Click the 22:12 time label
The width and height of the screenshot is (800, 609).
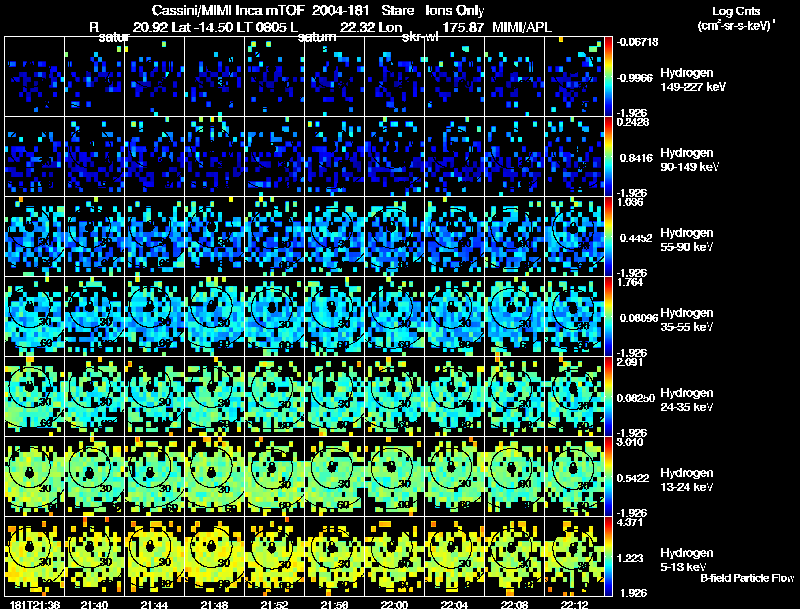coord(574,604)
